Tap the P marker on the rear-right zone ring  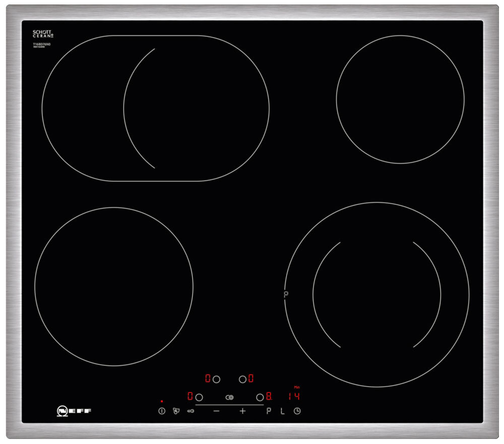click(x=286, y=294)
